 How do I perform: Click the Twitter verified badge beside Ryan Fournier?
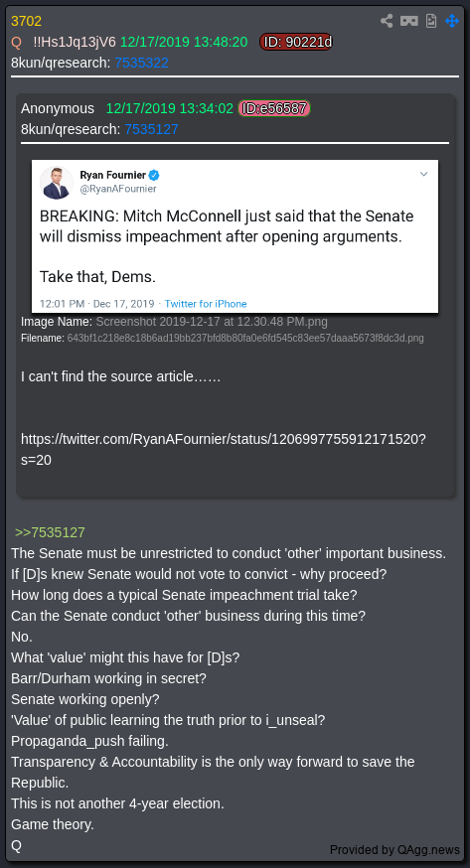point(154,175)
